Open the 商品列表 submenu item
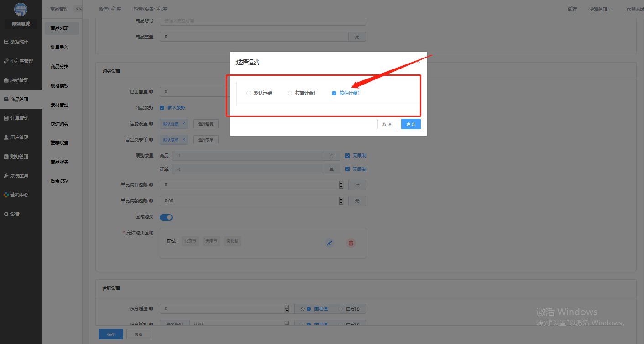Image resolution: width=644 pixels, height=344 pixels. 62,28
